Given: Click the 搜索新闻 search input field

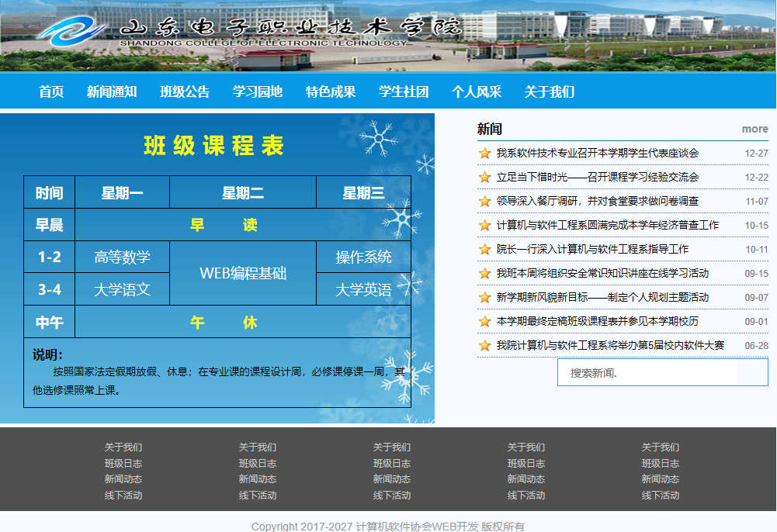Looking at the screenshot, I should pos(652,373).
